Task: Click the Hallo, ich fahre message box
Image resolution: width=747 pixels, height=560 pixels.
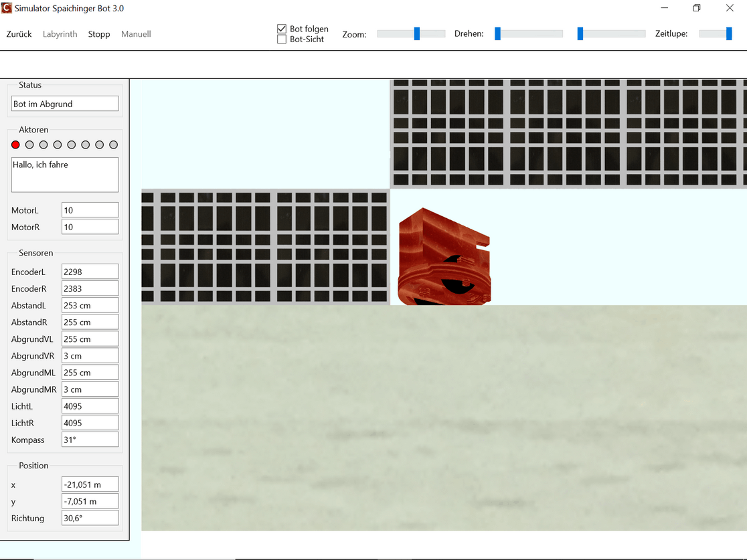Action: [65, 175]
